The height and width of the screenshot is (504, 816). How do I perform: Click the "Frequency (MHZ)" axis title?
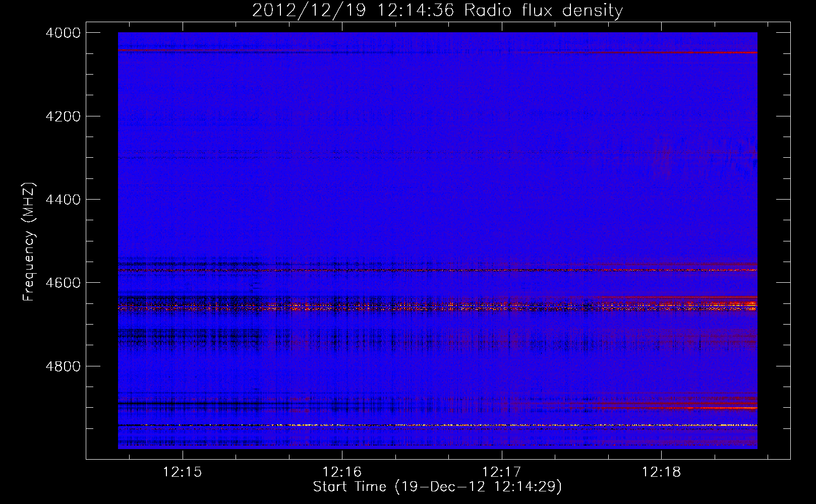pos(29,242)
